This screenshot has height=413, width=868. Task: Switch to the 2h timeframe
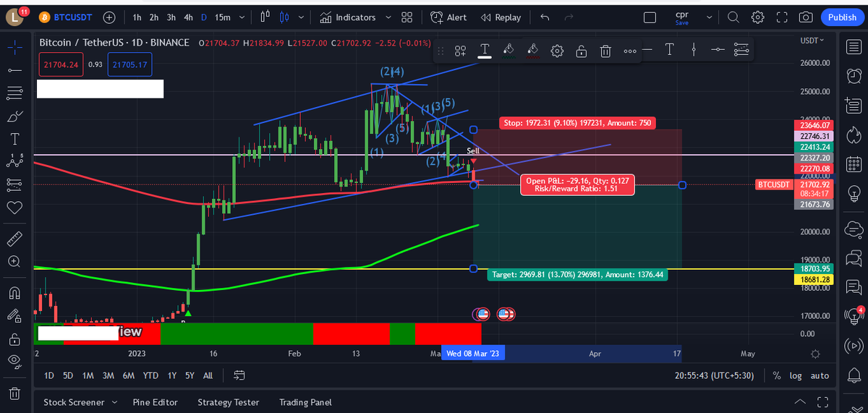[154, 17]
